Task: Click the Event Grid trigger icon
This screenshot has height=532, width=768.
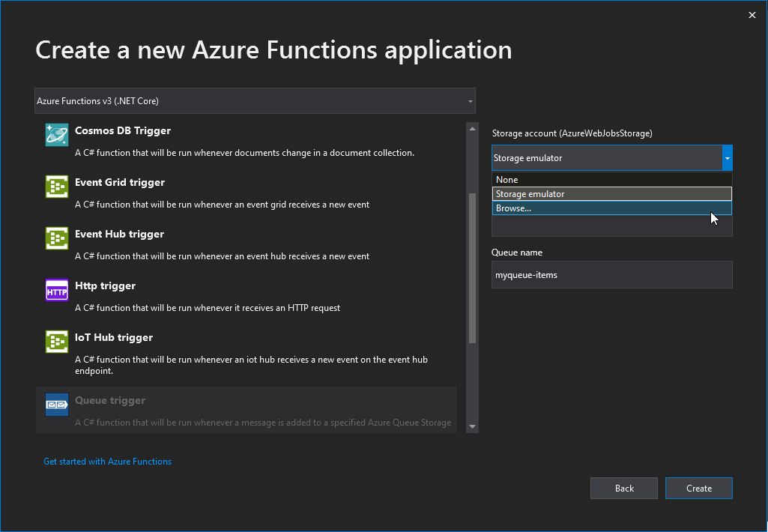Action: coord(57,187)
